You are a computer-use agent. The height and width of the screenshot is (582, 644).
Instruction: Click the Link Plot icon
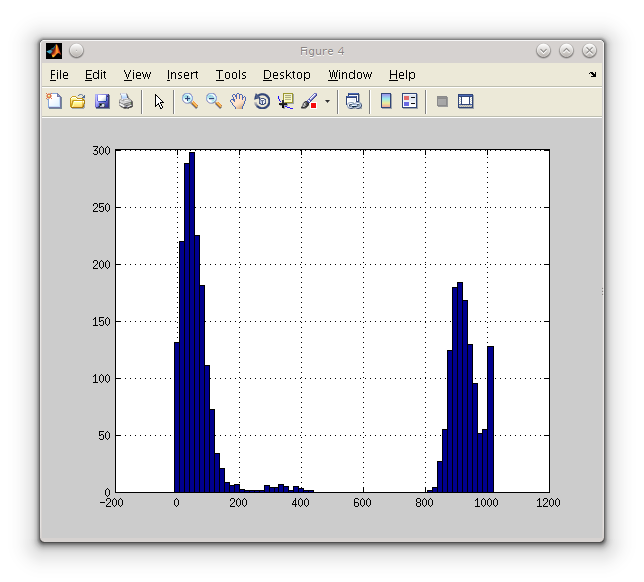[x=353, y=101]
